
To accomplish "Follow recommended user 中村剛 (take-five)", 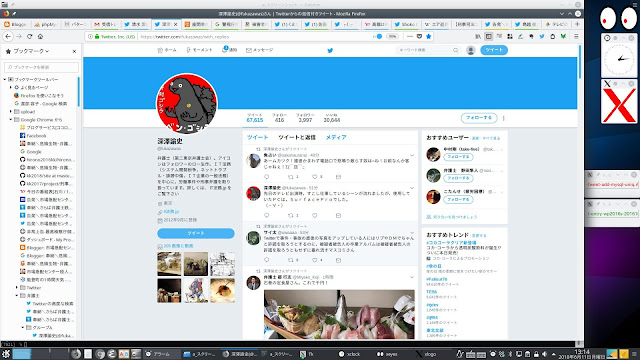I will [458, 157].
